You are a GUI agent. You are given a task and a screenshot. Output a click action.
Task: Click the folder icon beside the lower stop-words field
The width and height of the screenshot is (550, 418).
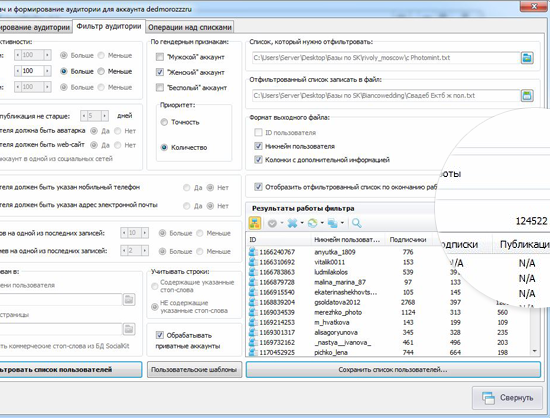point(129,329)
